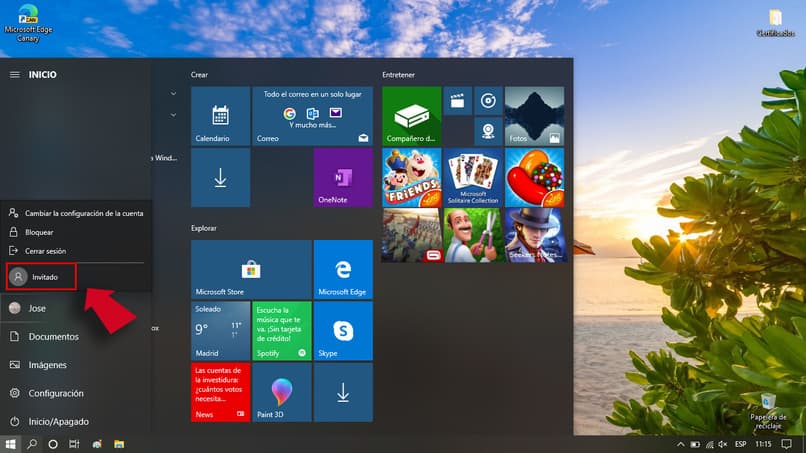
Task: Open the Madrid weather tile
Action: pos(221,331)
